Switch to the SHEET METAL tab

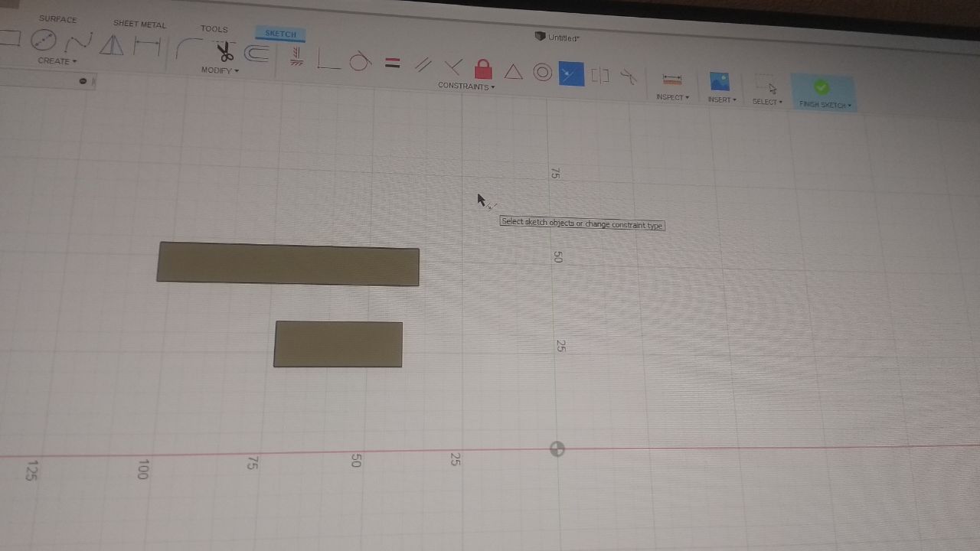pyautogui.click(x=139, y=24)
